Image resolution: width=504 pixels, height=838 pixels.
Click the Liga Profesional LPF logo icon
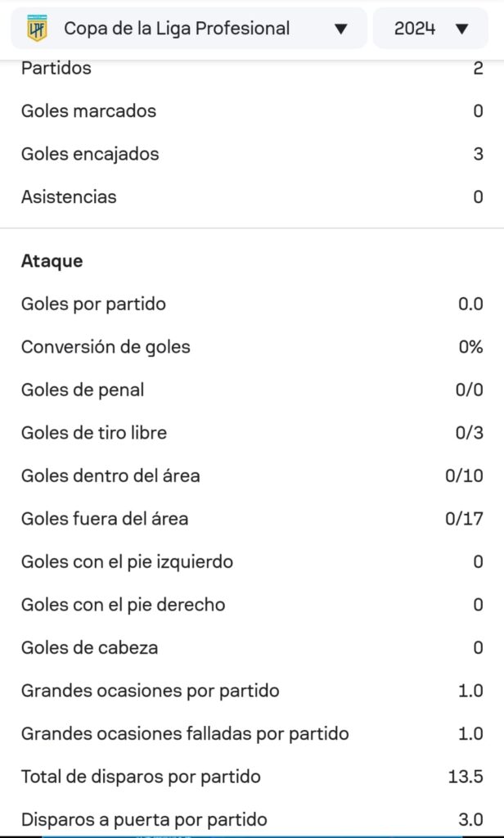click(x=37, y=29)
